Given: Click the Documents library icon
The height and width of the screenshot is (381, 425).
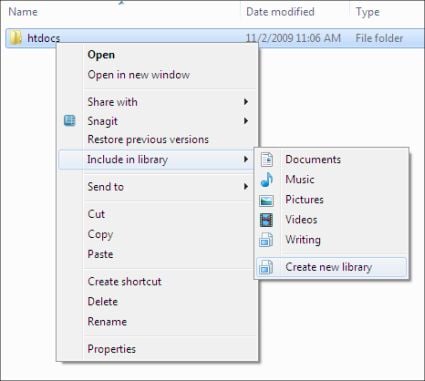Looking at the screenshot, I should [267, 159].
